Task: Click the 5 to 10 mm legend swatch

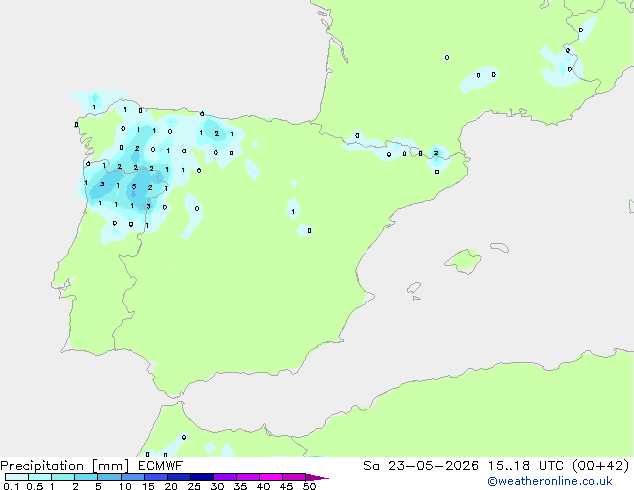Action: [x=109, y=477]
